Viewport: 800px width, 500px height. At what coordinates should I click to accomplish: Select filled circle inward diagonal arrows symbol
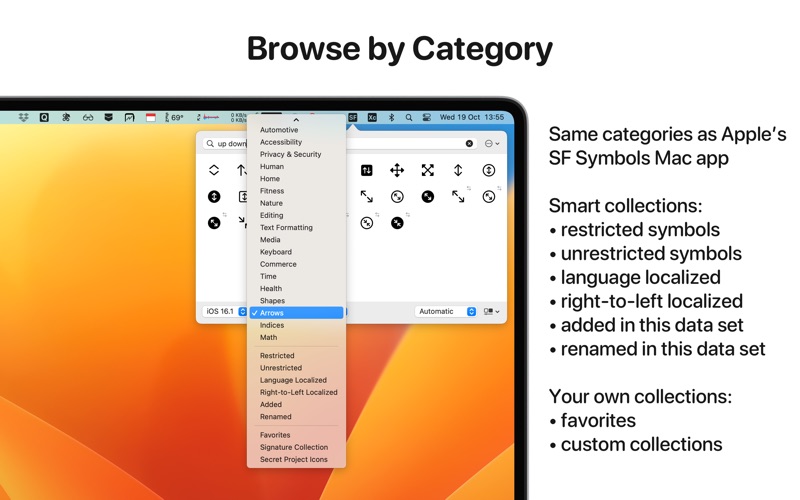397,223
